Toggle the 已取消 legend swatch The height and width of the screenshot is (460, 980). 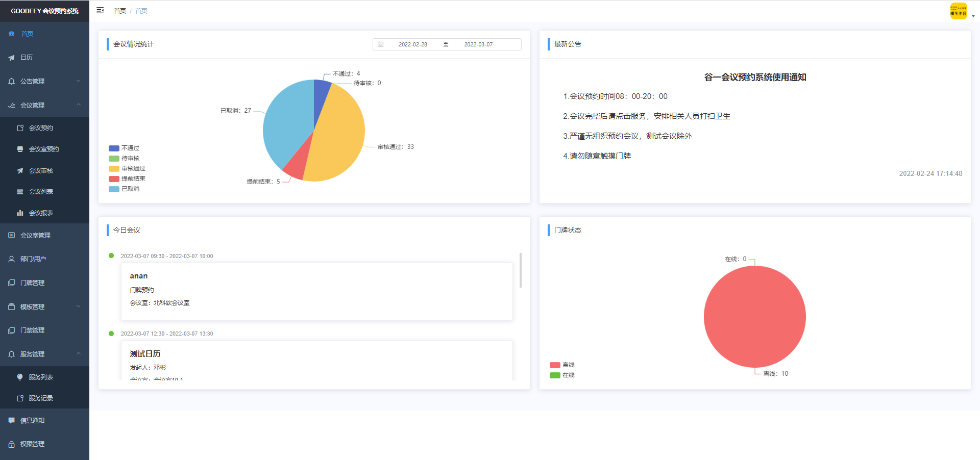(114, 189)
